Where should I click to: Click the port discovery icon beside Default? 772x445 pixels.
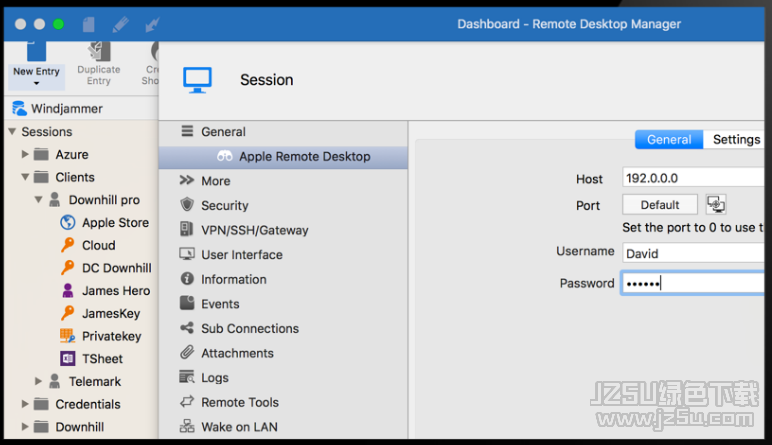pos(716,204)
